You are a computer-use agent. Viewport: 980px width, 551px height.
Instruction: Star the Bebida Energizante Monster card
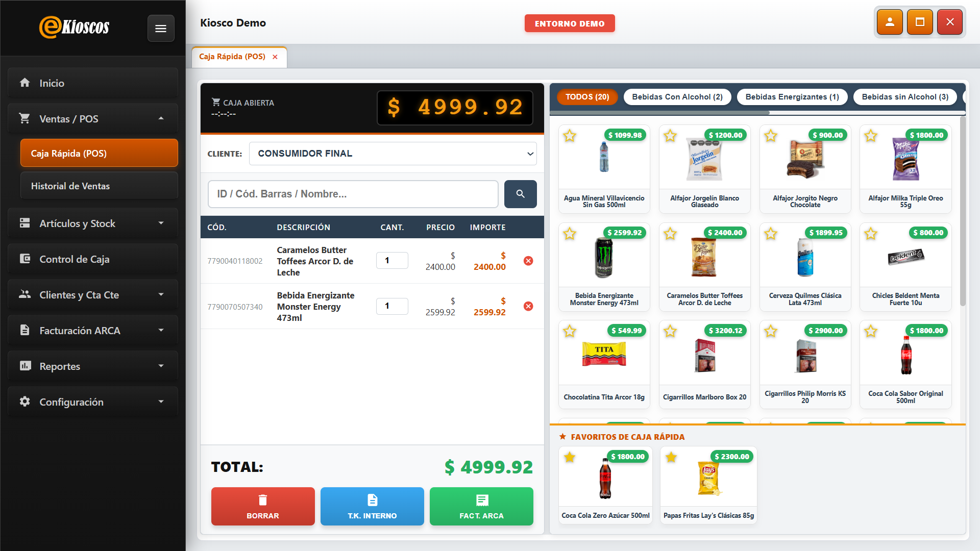click(x=570, y=234)
